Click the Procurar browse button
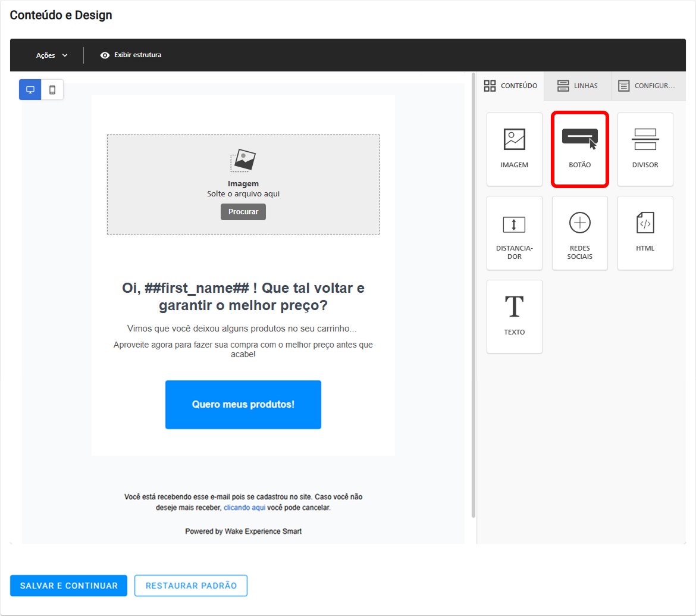The image size is (696, 616). pos(243,212)
